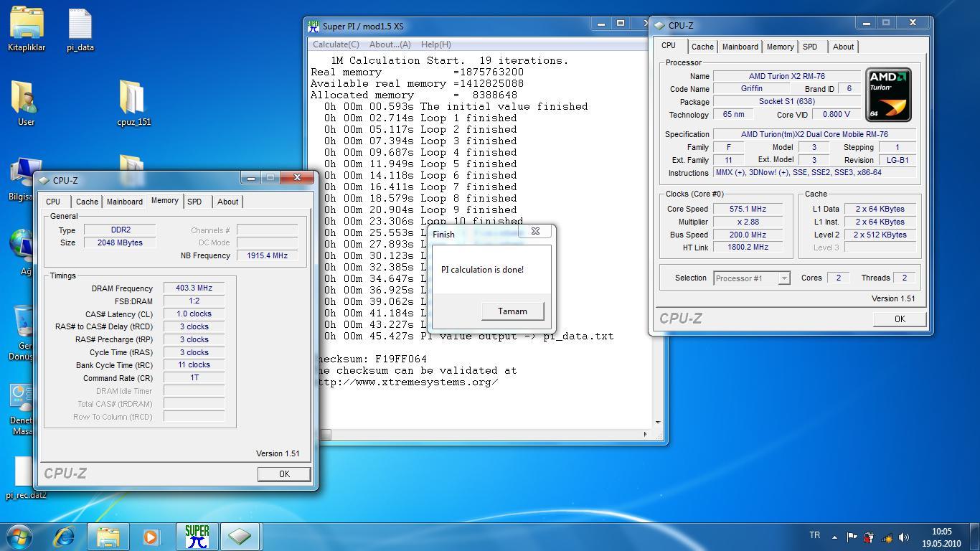Select the pi_rec.dat2 desktop file
Image resolution: width=980 pixels, height=551 pixels.
pos(26,476)
